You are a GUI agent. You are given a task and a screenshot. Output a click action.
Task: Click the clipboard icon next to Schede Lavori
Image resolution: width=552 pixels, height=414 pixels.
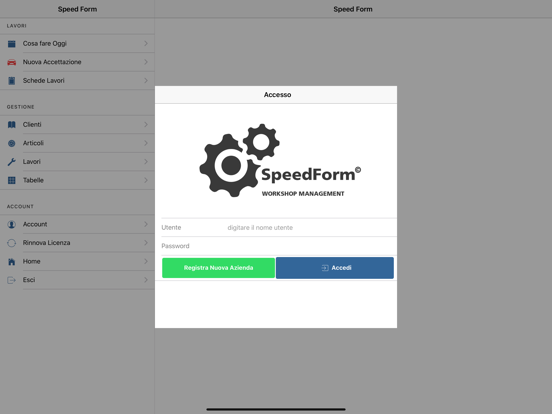(x=12, y=81)
